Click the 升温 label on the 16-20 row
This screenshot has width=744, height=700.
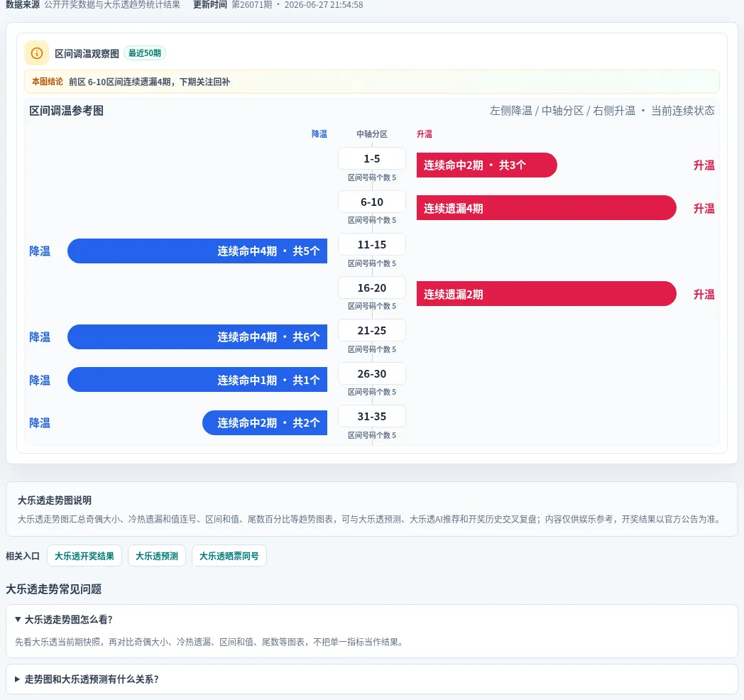pos(704,294)
